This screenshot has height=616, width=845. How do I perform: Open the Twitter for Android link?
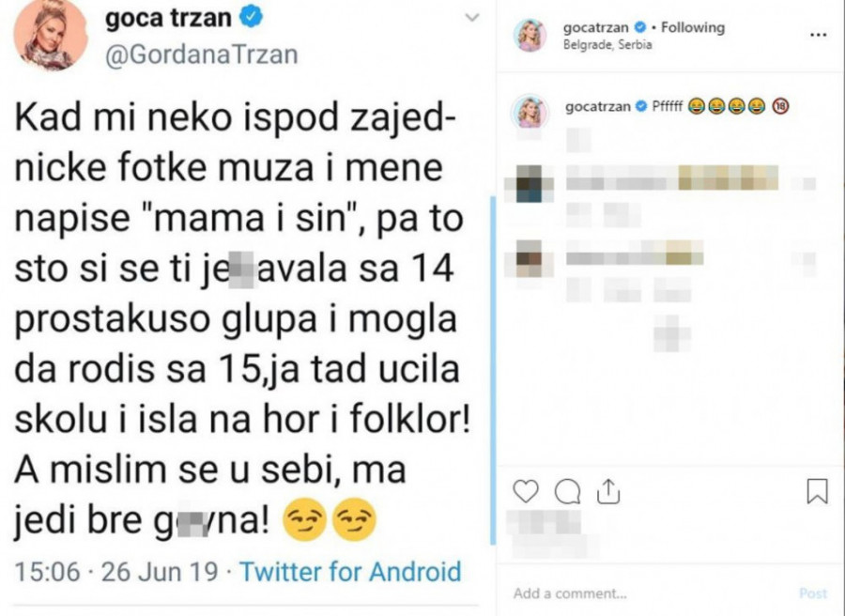pos(351,572)
